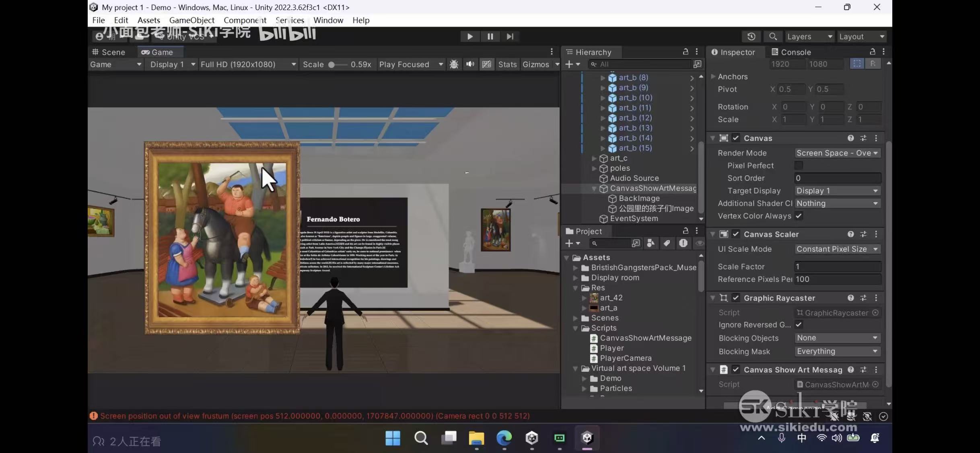Screen dimensions: 980x453
Task: Expand the art_b (8) object
Action: 603,78
